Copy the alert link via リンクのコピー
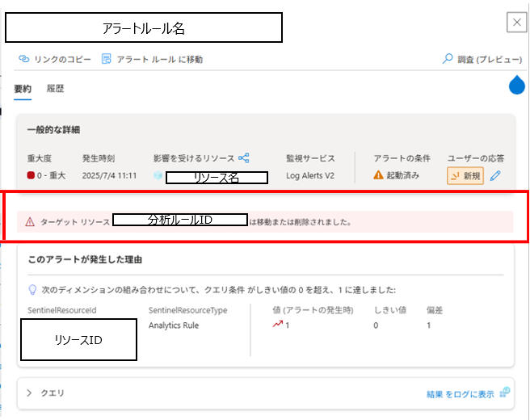Viewport: 530px width, 420px height. click(55, 60)
